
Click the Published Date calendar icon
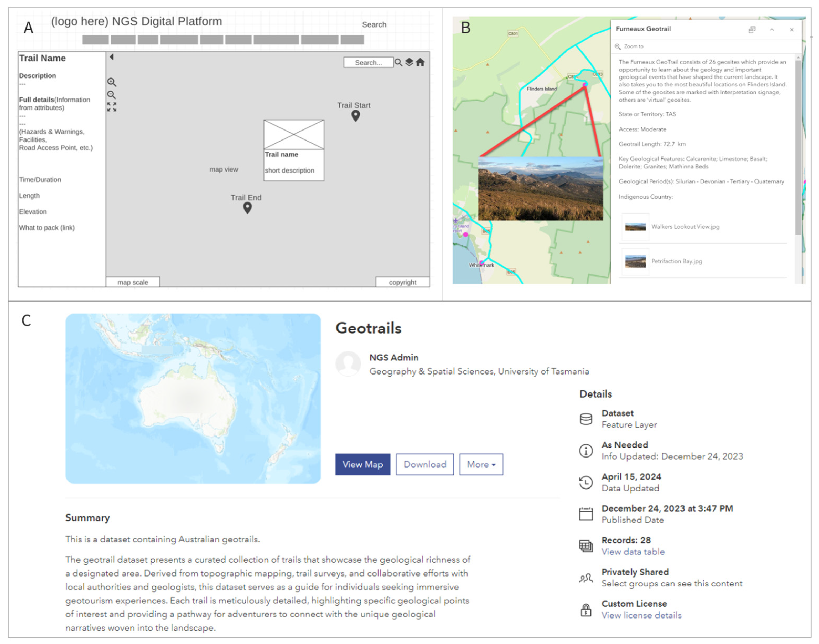[586, 514]
